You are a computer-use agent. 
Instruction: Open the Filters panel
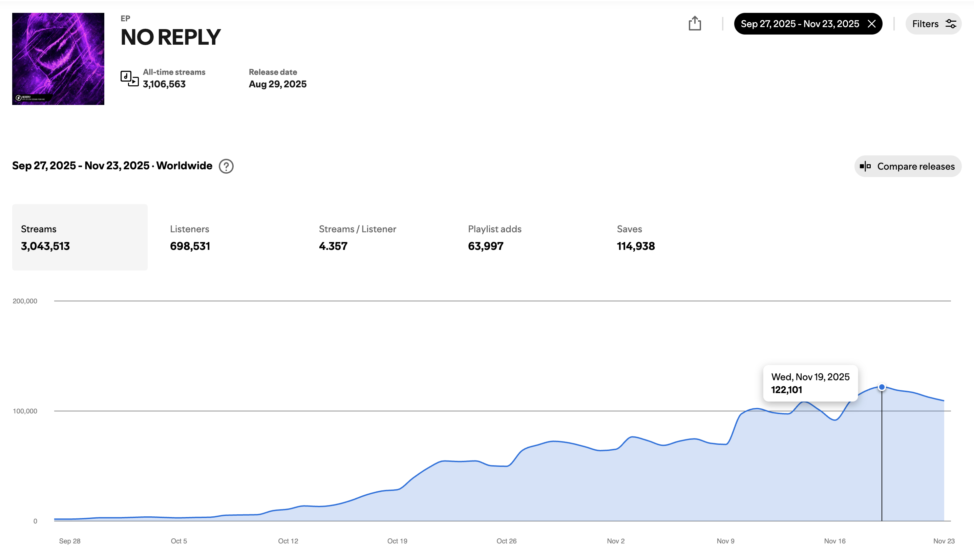[933, 24]
